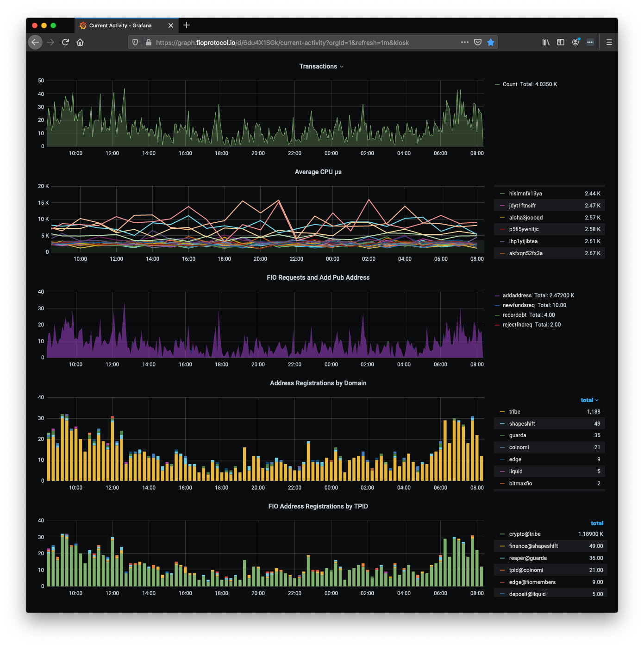The height and width of the screenshot is (647, 644).
Task: Save page to Pocket
Action: click(478, 42)
